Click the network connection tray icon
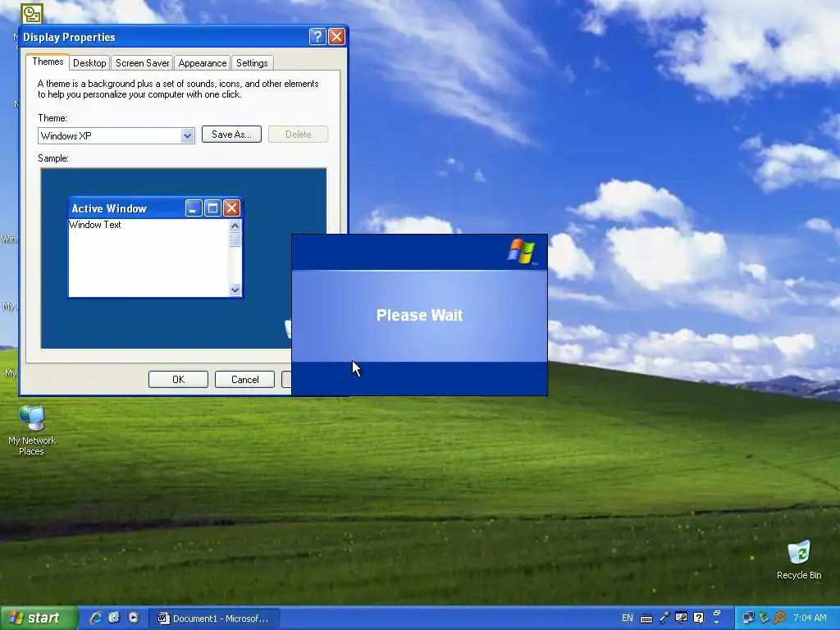 [748, 619]
